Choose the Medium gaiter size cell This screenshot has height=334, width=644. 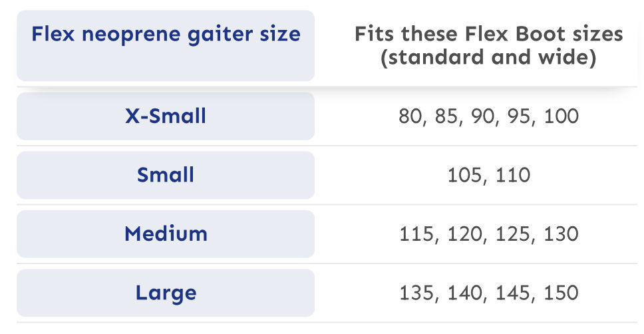pyautogui.click(x=166, y=234)
